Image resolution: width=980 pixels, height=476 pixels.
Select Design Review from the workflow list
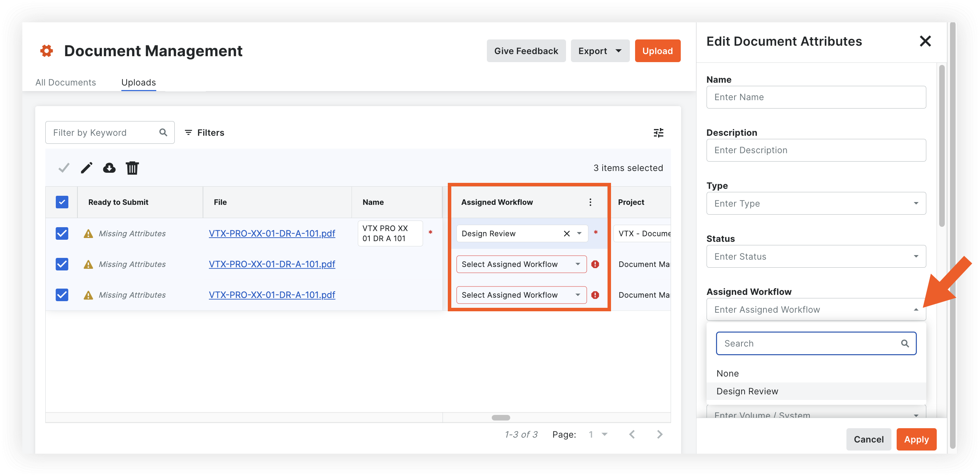coord(747,391)
